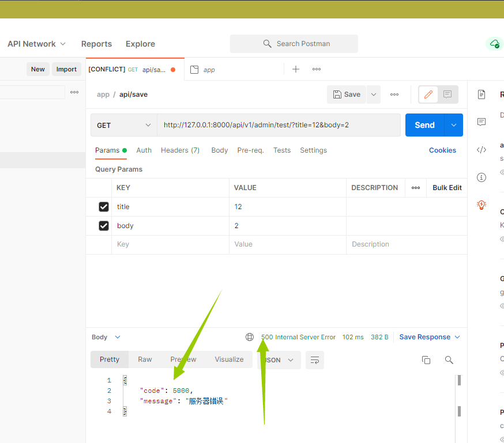
Task: Open Headers (7) tab
Action: [x=180, y=150]
